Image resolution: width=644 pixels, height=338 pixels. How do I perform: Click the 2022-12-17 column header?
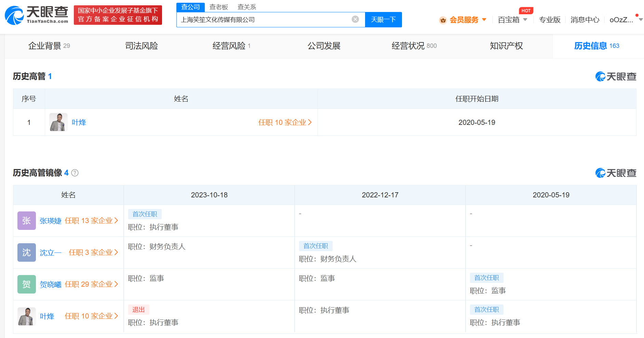click(380, 195)
